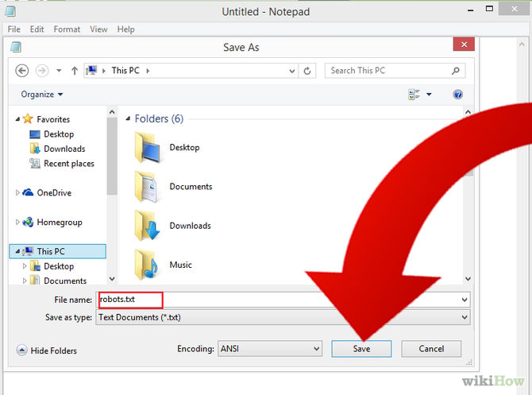Click the Refresh icon in address bar

point(308,71)
